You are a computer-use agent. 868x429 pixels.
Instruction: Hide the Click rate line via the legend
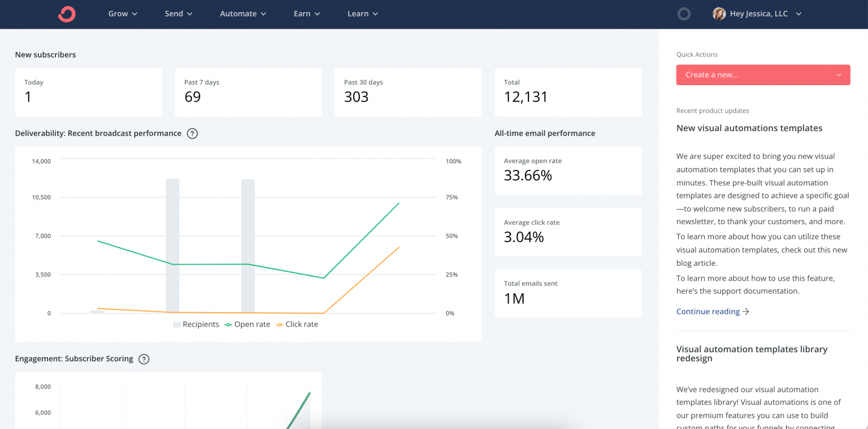pos(297,324)
